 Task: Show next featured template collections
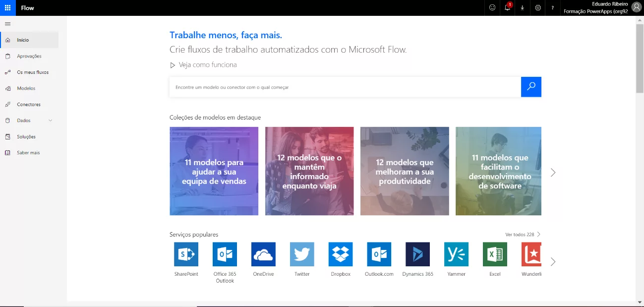coord(553,173)
